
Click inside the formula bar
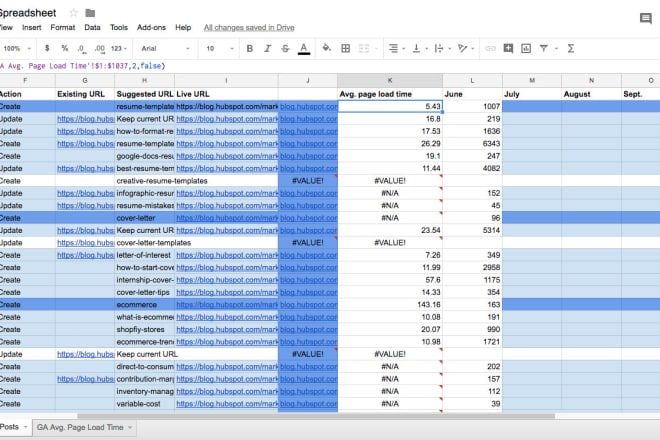pos(328,66)
